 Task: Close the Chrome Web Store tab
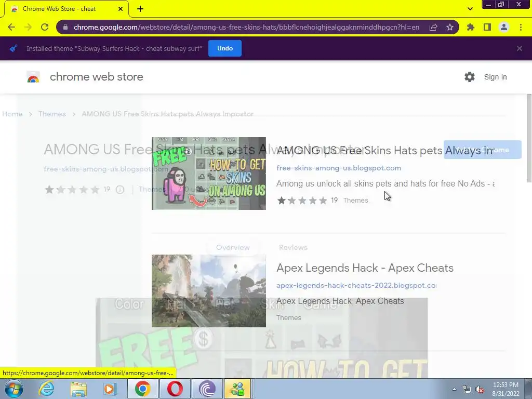[x=121, y=9]
